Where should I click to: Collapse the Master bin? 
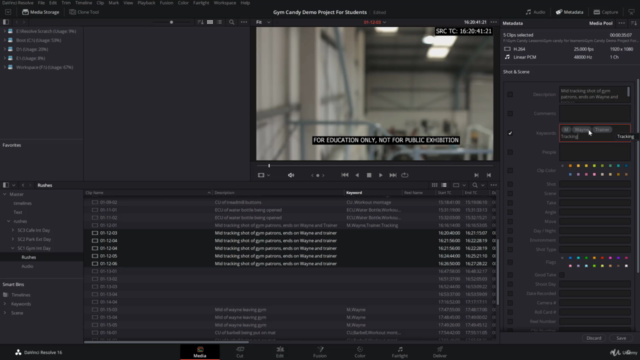(5, 194)
